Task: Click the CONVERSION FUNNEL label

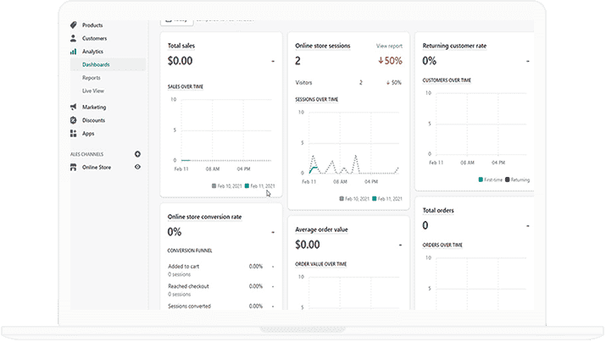Action: (x=190, y=251)
